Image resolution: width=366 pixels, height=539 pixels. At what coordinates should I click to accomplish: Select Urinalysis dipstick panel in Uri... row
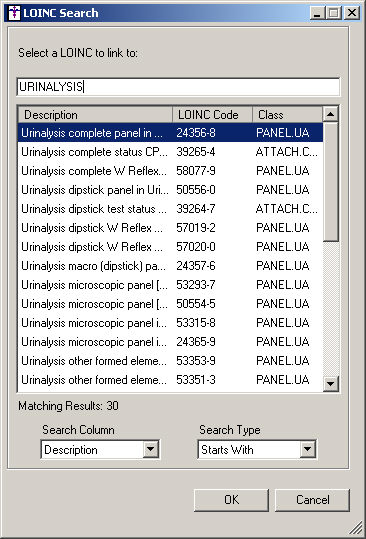[170, 190]
